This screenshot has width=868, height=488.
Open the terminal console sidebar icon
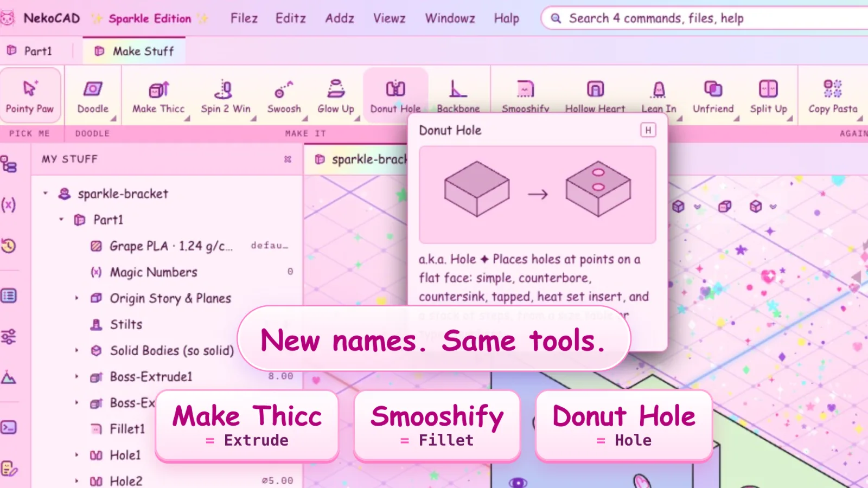[x=9, y=427]
